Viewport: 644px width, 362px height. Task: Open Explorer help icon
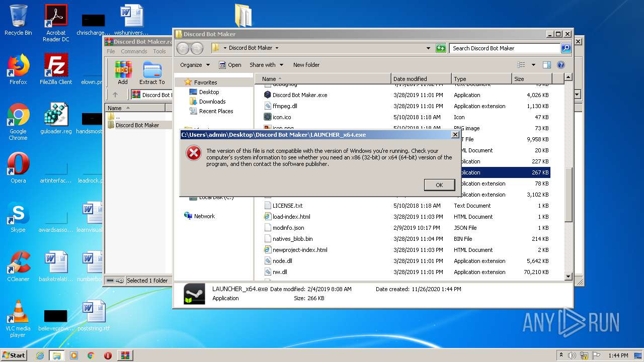(x=561, y=65)
